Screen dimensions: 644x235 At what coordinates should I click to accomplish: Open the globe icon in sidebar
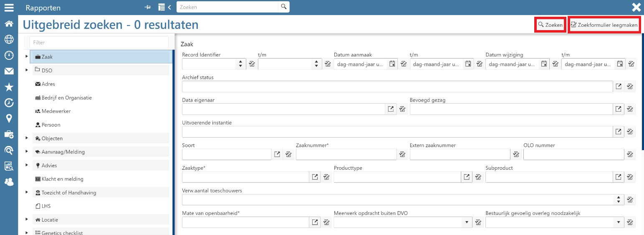9,39
